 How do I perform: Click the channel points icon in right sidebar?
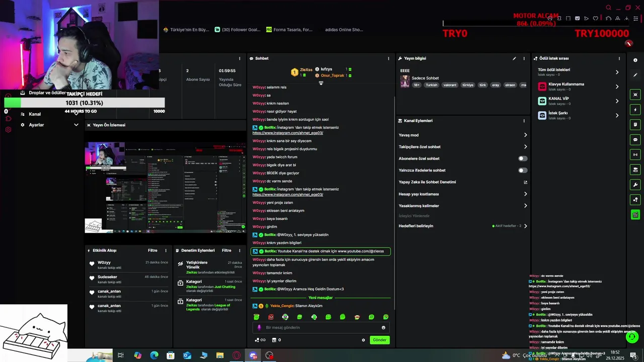pyautogui.click(x=635, y=200)
